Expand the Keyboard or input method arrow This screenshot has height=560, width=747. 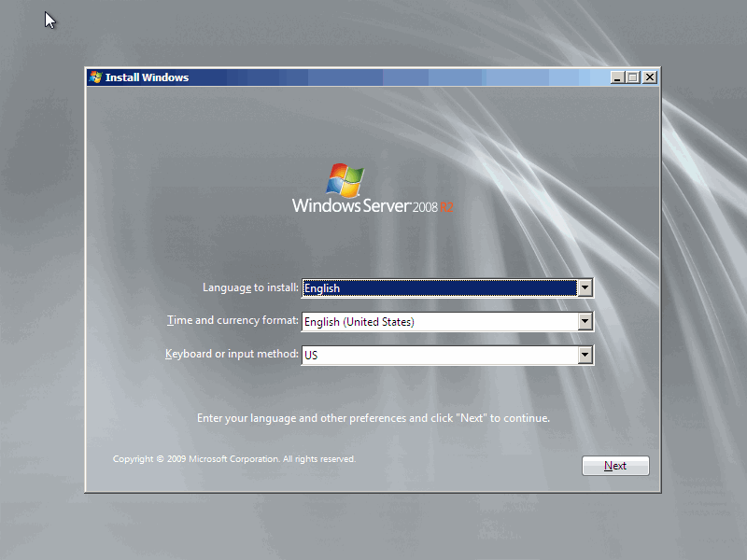pyautogui.click(x=585, y=355)
